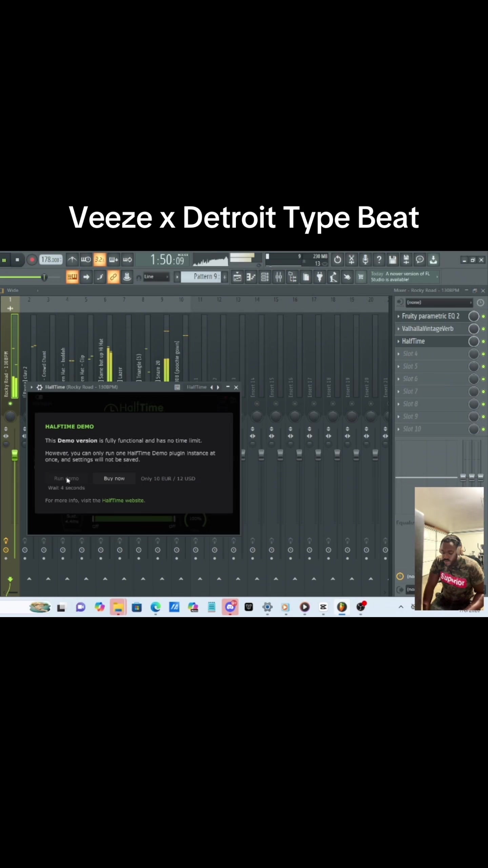The height and width of the screenshot is (868, 488).
Task: Toggle the 3.2.1 countdown before recording
Action: 99,260
